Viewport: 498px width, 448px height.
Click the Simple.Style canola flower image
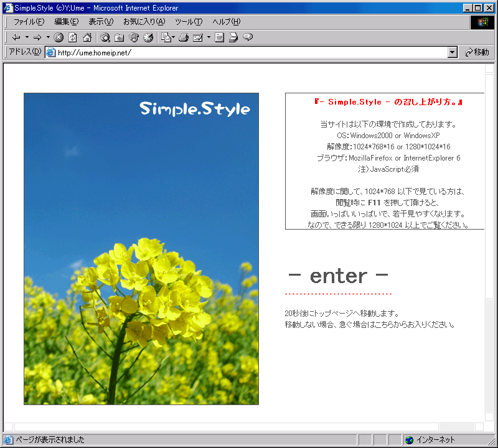coord(141,249)
